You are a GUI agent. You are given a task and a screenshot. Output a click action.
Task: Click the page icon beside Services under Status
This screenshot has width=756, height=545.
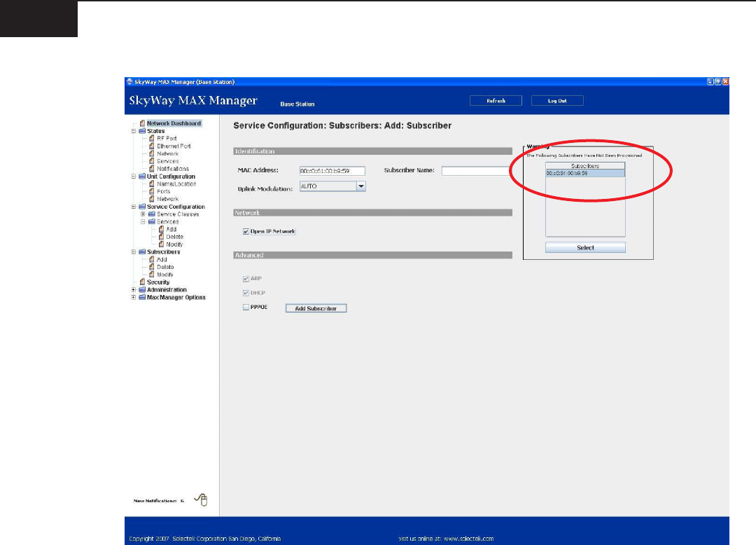point(152,161)
